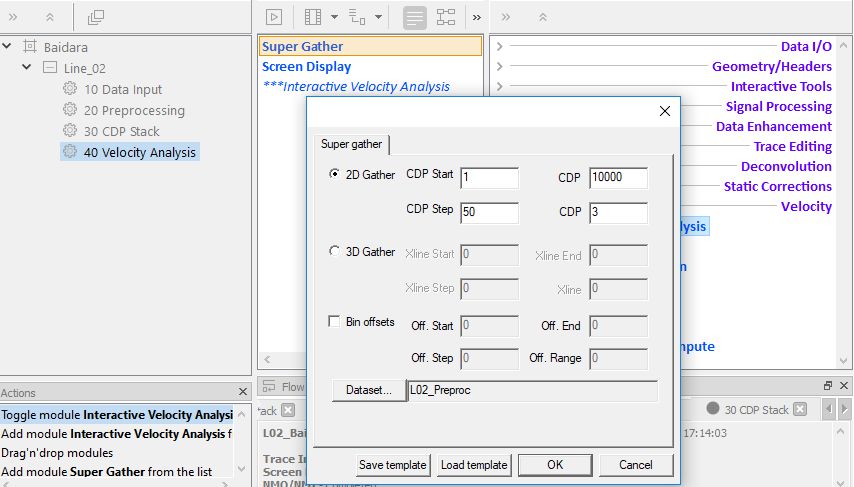Expand the Data I/O module group

pos(499,46)
